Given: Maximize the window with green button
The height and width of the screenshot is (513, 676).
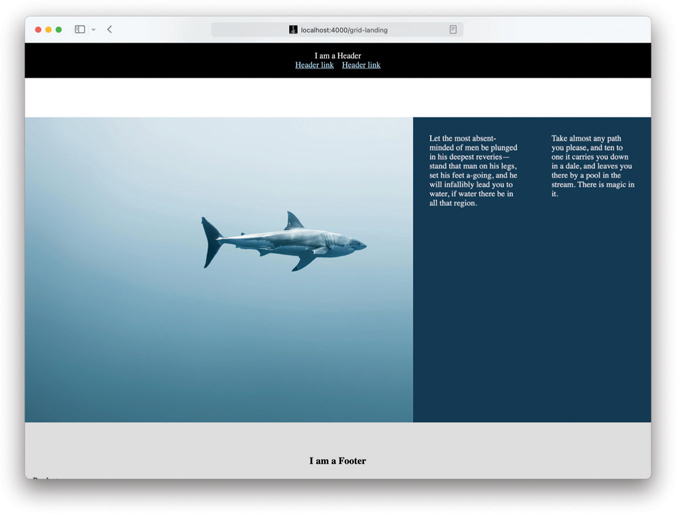Looking at the screenshot, I should [59, 30].
